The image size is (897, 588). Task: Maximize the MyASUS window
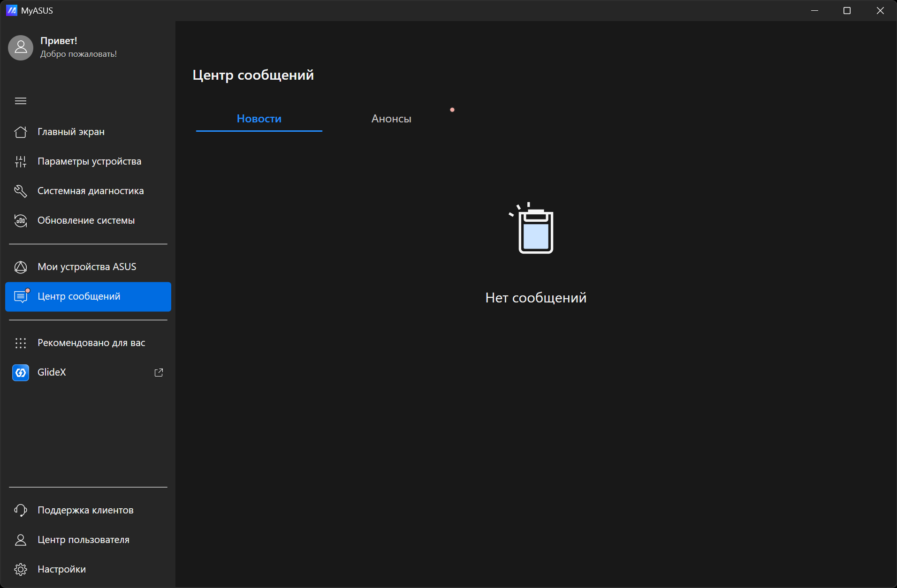(x=847, y=10)
